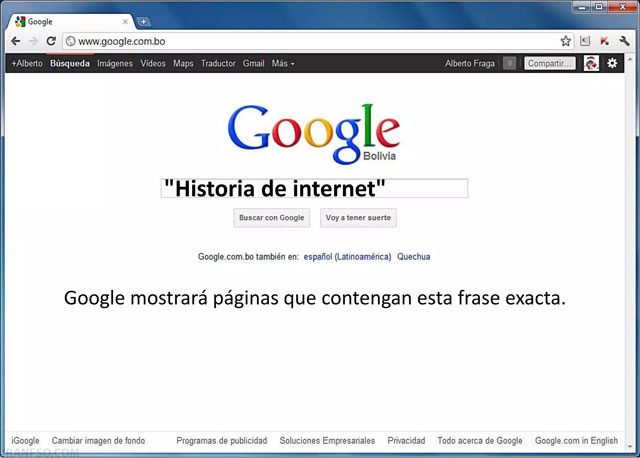Click the site info globe icon

pyautogui.click(x=71, y=41)
